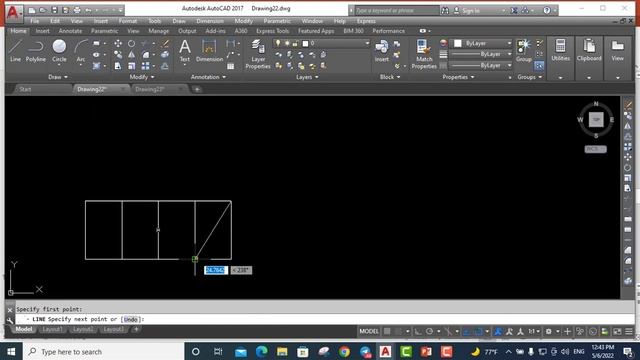Open the Dimension menu in menu bar

(x=210, y=21)
